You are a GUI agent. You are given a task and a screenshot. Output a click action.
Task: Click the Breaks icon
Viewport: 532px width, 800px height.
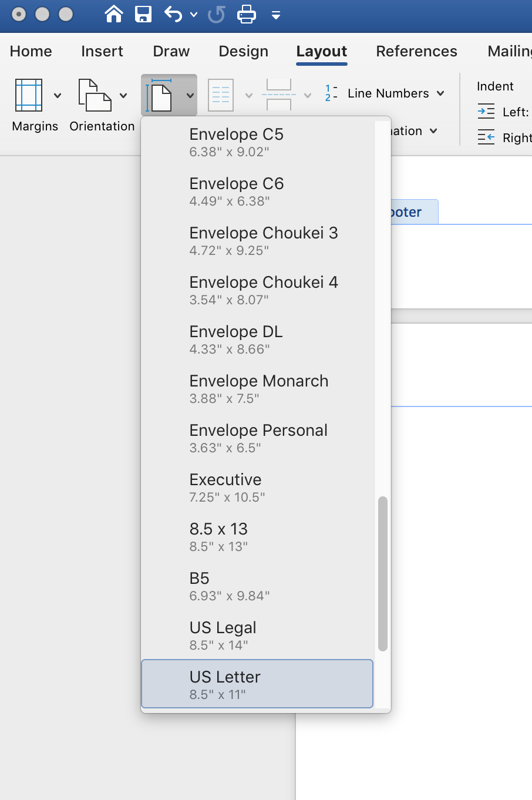pos(279,95)
